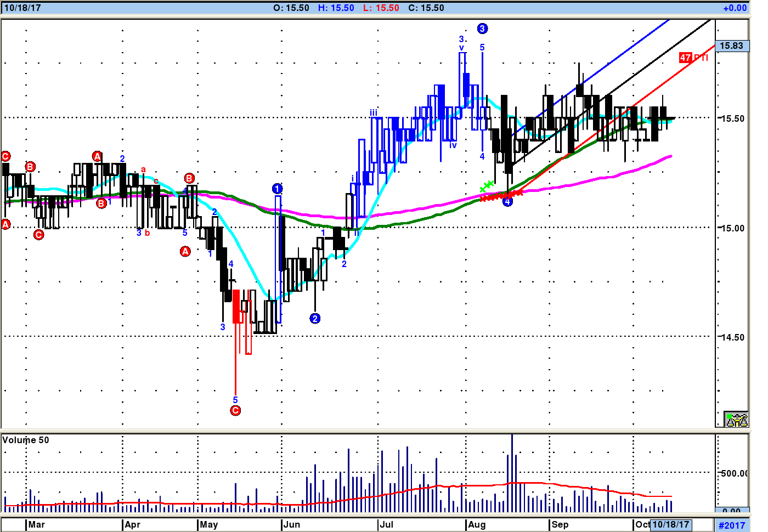Click the blue circled 4 wave marker
Screen dimensions: 768x532
click(507, 202)
